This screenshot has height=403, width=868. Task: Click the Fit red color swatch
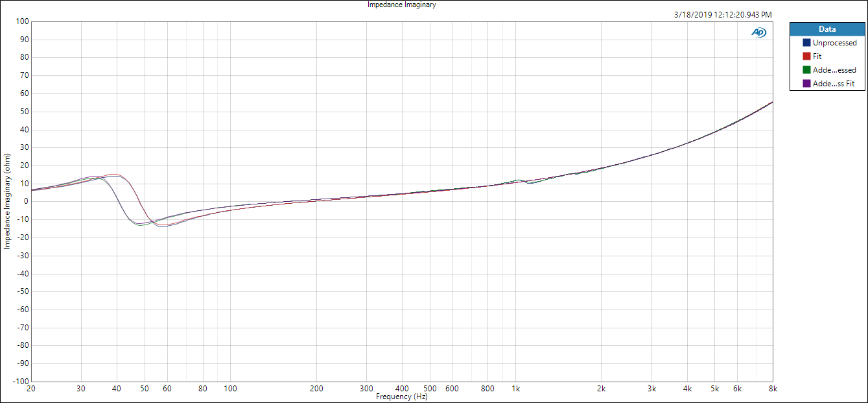pos(806,56)
